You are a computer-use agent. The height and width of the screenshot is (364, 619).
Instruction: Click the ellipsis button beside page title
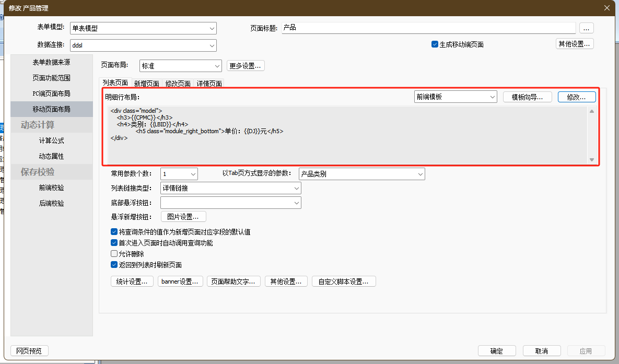tap(587, 28)
